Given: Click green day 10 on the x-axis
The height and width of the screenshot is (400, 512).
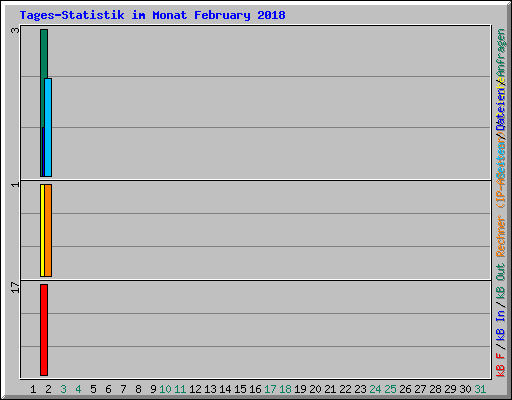Looking at the screenshot, I should (x=165, y=389).
